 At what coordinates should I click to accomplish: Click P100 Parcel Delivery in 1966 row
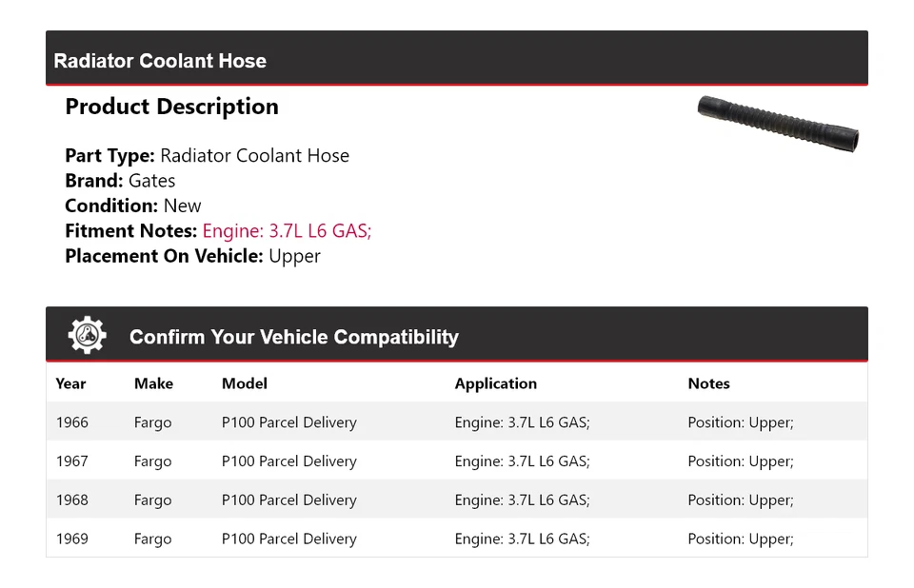(x=288, y=422)
